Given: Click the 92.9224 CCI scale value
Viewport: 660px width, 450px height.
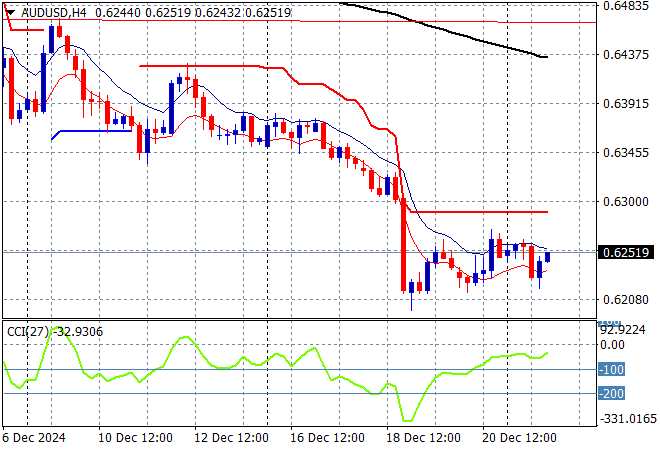Looking at the screenshot, I should click(x=623, y=330).
